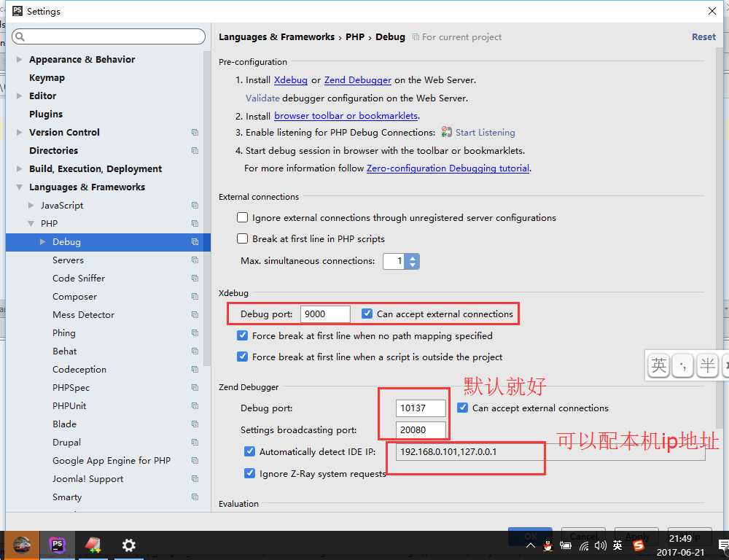
Task: Click project-level icon beside Phing
Action: point(195,333)
